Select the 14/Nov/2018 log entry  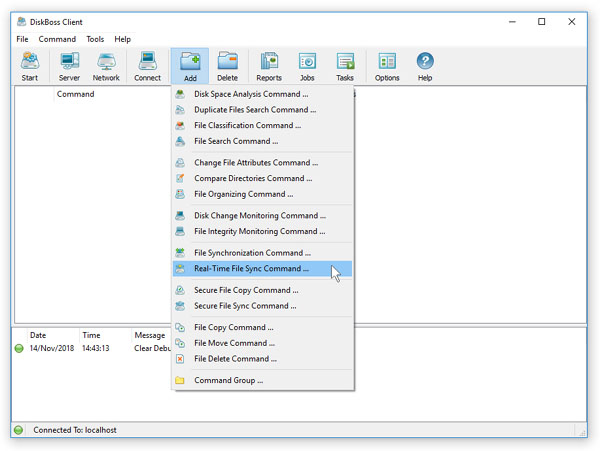tap(52, 348)
